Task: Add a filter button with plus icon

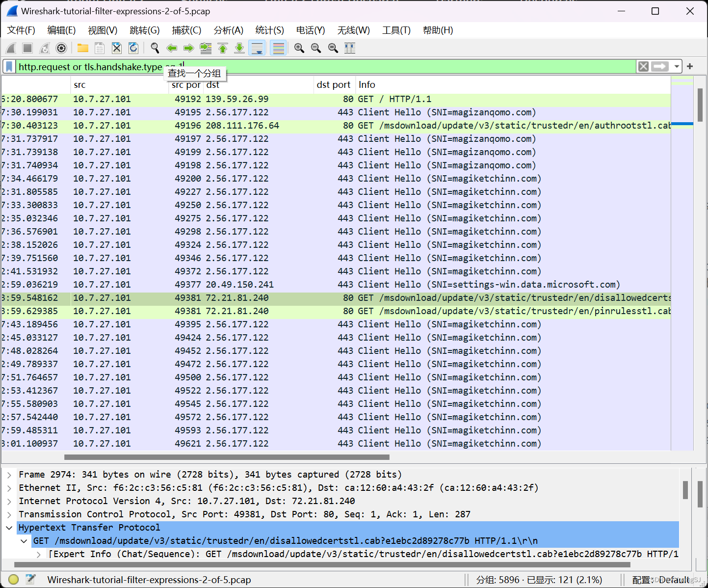Action: [690, 66]
